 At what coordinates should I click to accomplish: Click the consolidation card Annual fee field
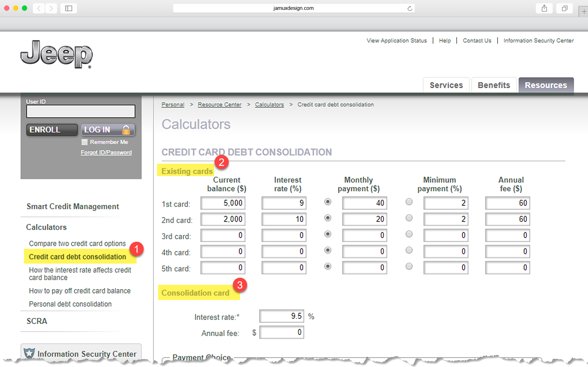pyautogui.click(x=282, y=332)
